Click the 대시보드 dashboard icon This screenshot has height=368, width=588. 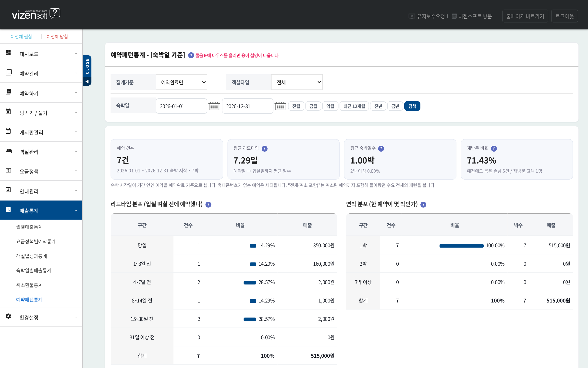click(x=8, y=53)
